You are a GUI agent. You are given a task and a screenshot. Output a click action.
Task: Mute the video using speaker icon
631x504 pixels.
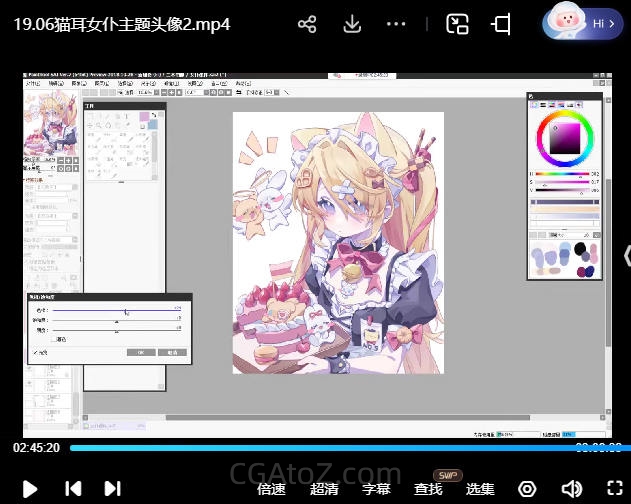pyautogui.click(x=571, y=489)
